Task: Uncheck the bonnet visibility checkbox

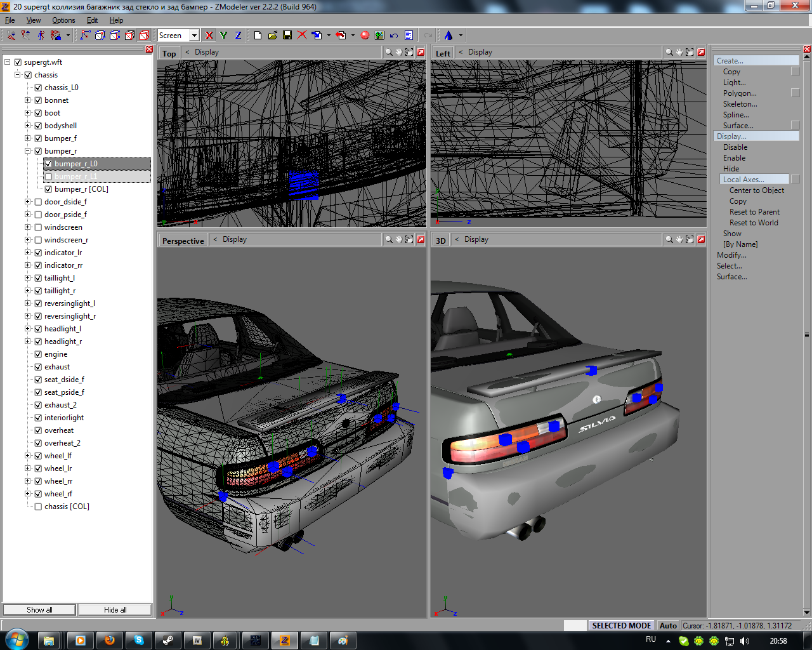Action: (38, 100)
